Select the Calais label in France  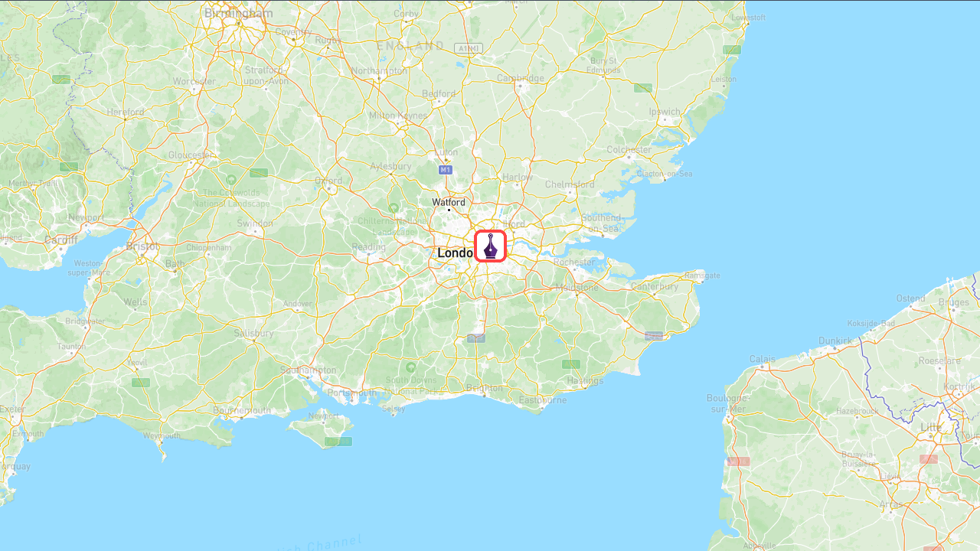click(763, 359)
